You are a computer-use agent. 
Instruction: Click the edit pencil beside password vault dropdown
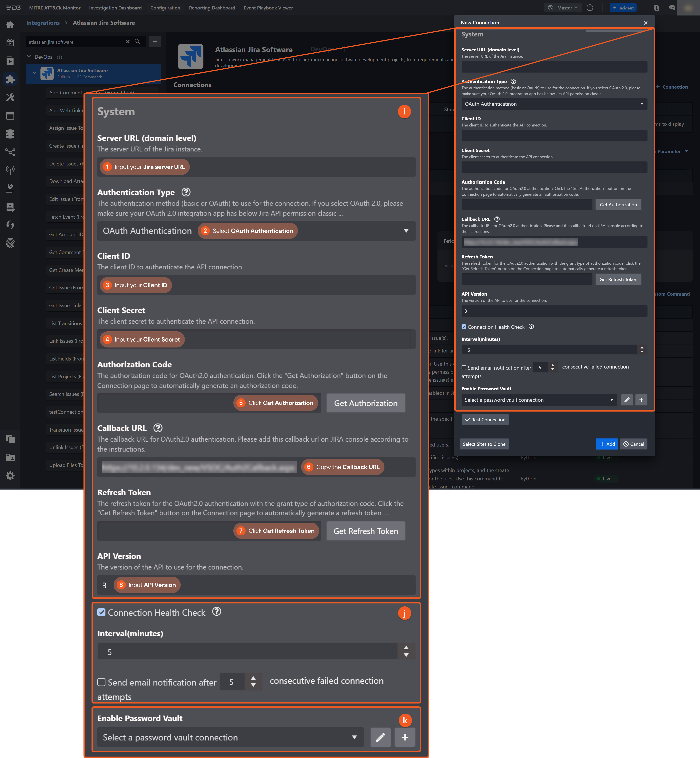pyautogui.click(x=627, y=400)
